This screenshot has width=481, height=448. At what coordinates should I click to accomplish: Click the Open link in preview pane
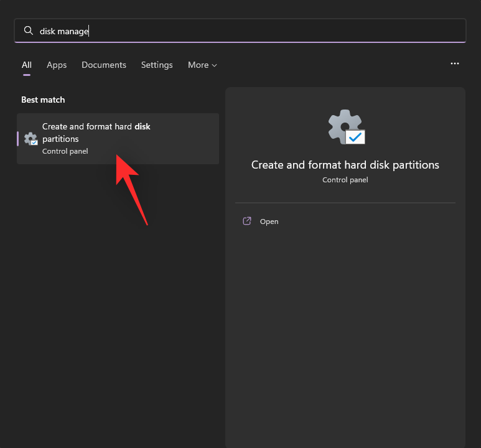(x=269, y=222)
